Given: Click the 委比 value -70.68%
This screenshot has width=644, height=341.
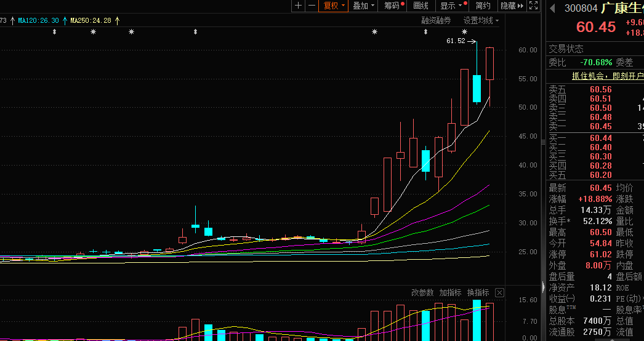Looking at the screenshot, I should point(596,62).
